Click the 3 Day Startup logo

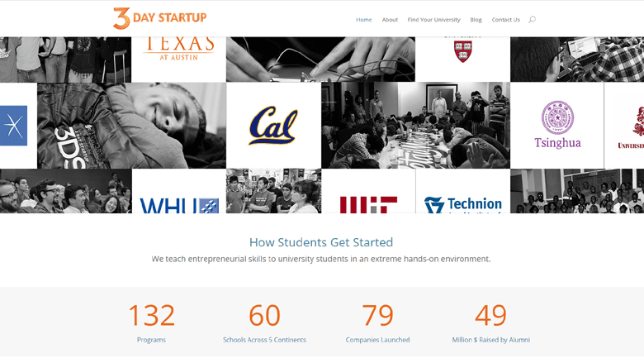point(159,17)
